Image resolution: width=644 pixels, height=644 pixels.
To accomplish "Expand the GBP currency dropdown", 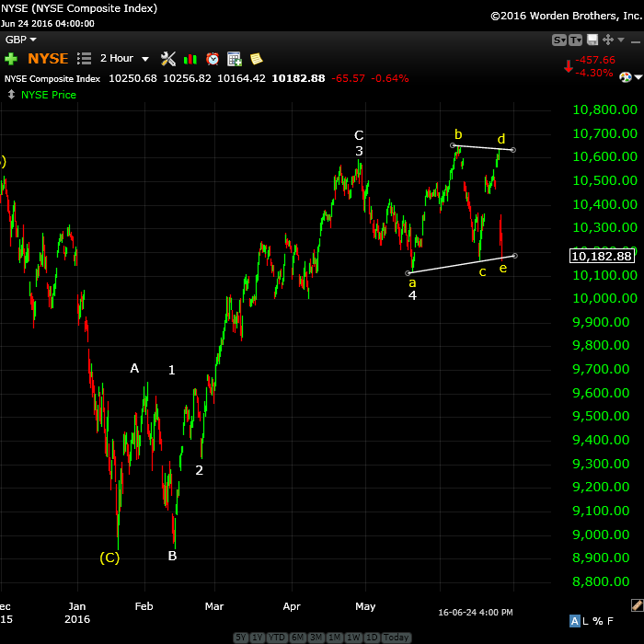I will coord(20,40).
